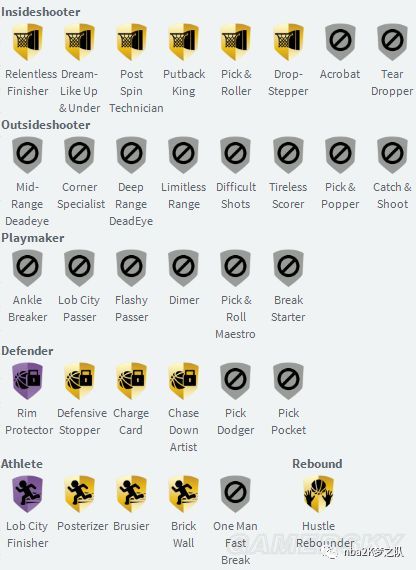Click the purple Rim Protector badge
This screenshot has height=570, width=416.
(x=28, y=381)
